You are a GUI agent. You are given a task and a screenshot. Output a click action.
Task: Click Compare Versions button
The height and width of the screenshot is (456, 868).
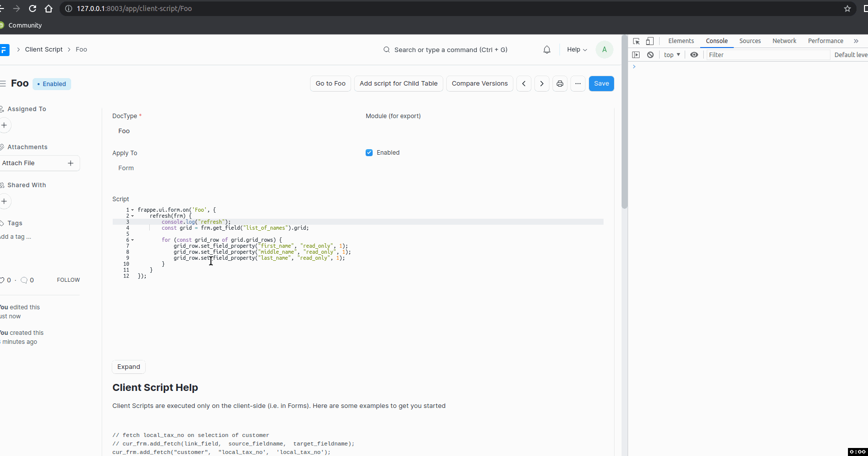pyautogui.click(x=480, y=84)
